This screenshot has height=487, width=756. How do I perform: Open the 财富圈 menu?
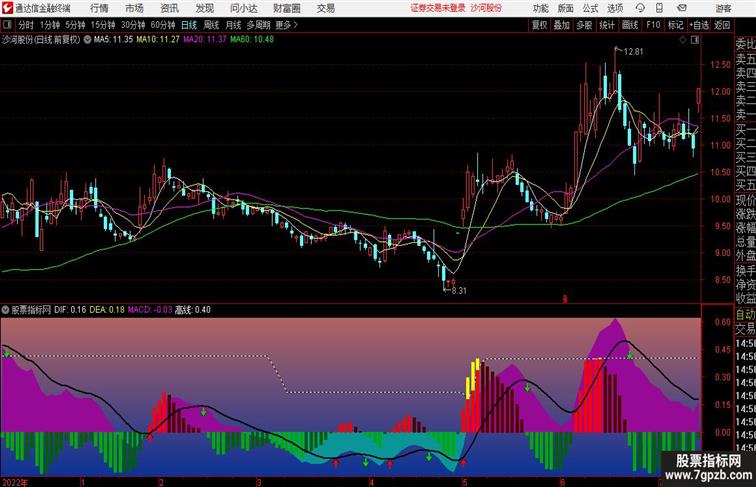point(286,8)
